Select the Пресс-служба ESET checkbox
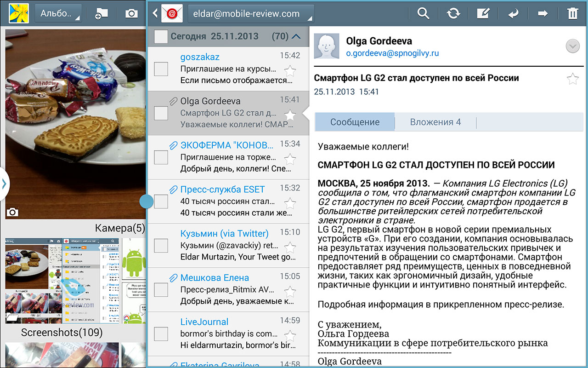588x368 pixels. point(161,201)
